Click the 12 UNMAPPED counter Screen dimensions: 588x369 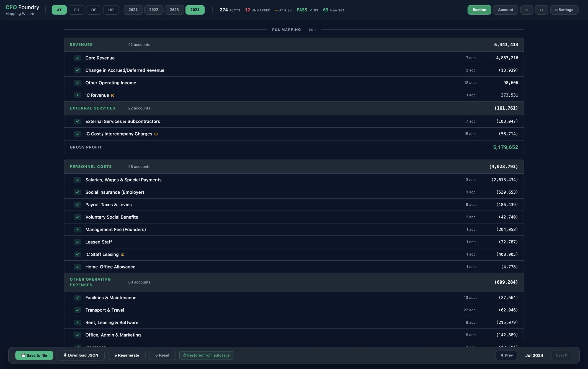point(257,10)
